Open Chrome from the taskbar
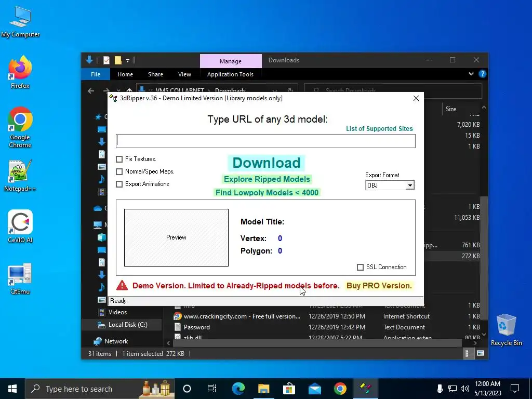This screenshot has width=532, height=399. point(340,389)
